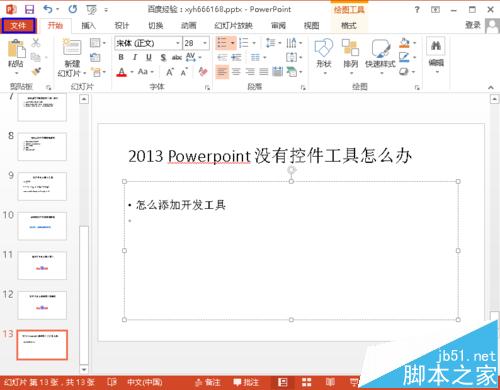
Task: Toggle Align Right paragraph alignment
Action: [x=250, y=72]
